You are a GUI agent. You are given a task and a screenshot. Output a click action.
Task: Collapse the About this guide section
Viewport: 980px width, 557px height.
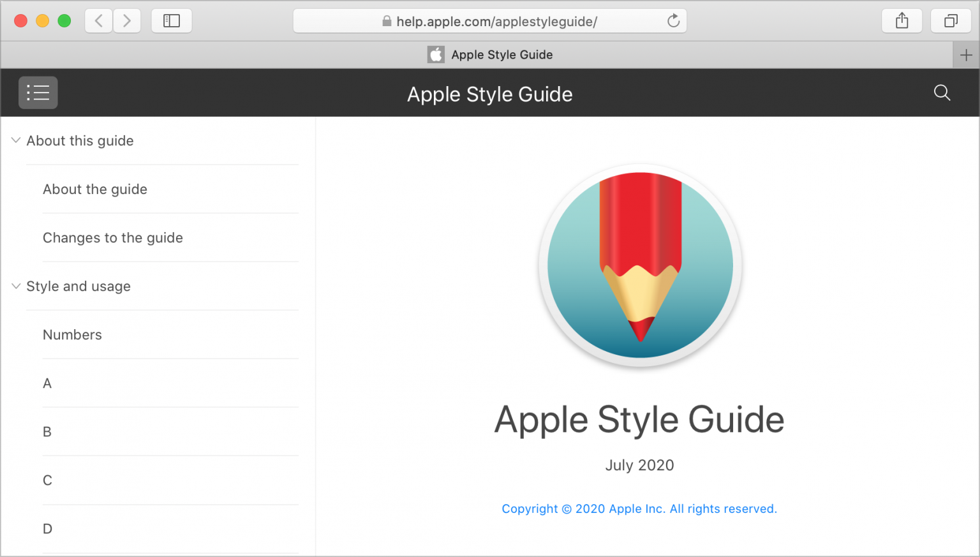coord(16,140)
